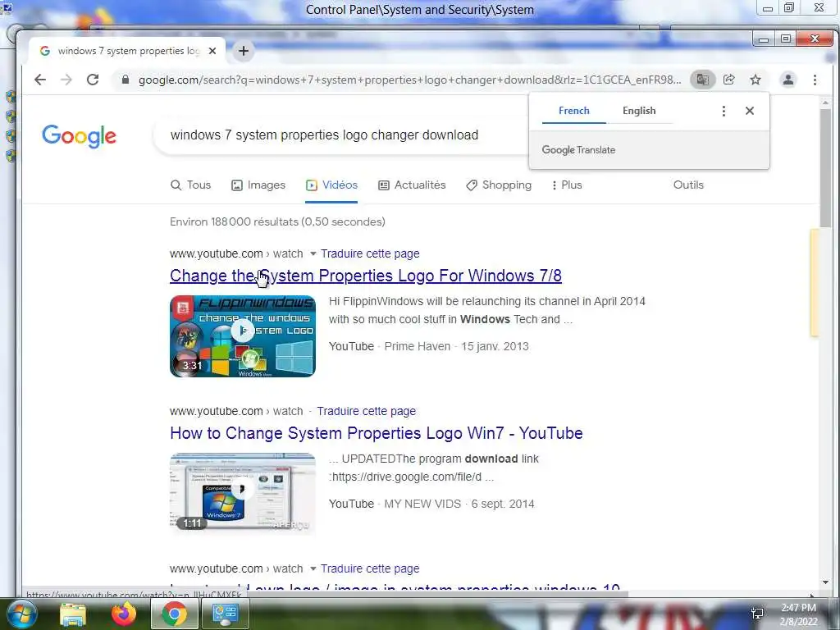
Task: Reload the Google search page
Action: click(93, 80)
